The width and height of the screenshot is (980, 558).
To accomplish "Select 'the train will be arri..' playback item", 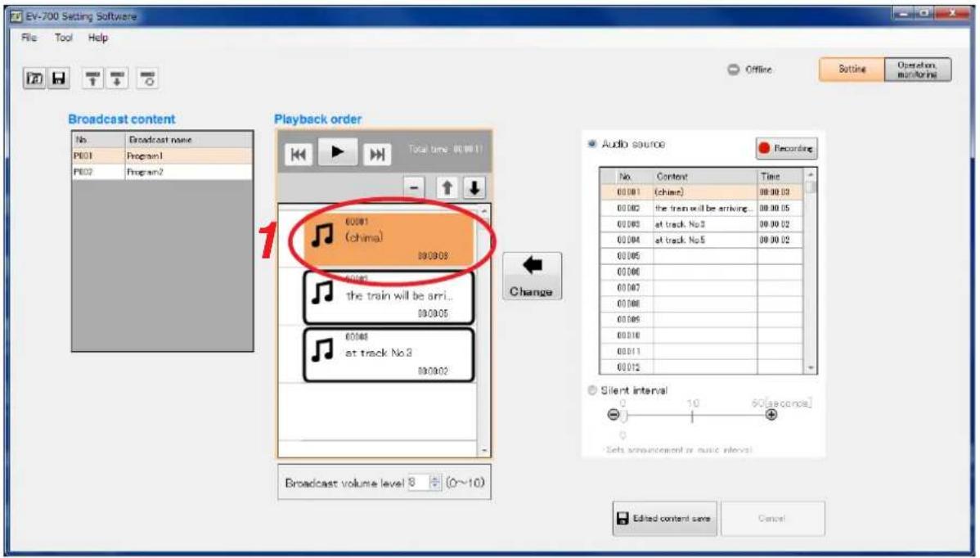I will click(388, 297).
